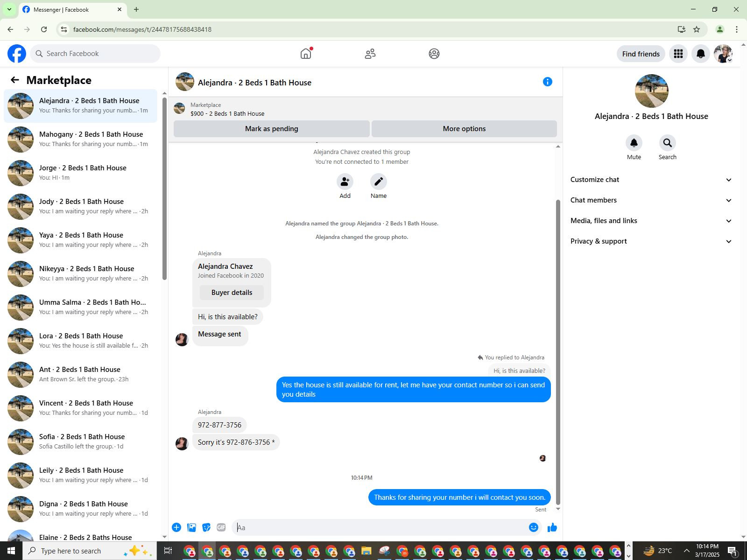
Task: Open Windows Task View
Action: pyautogui.click(x=168, y=551)
